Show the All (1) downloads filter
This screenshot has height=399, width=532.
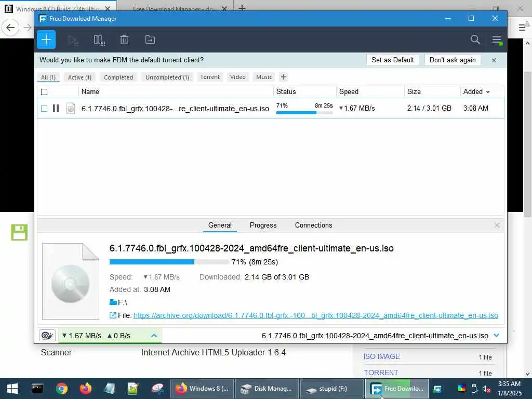[48, 77]
